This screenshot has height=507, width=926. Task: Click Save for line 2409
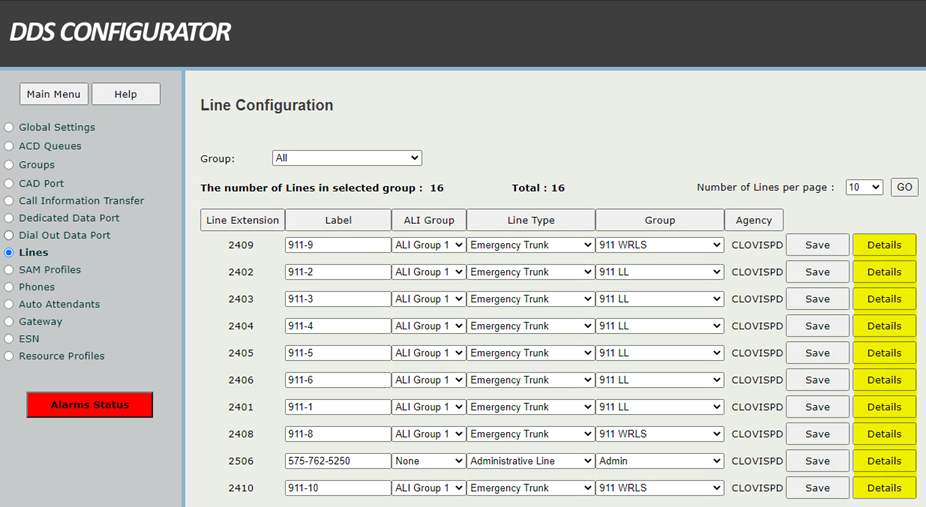coord(818,245)
